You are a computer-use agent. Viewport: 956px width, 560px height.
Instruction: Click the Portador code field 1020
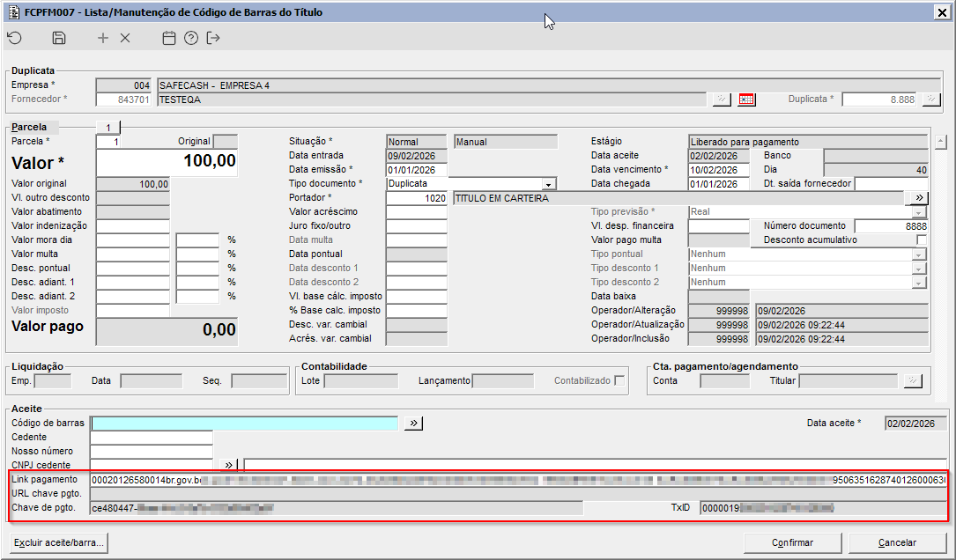point(417,198)
